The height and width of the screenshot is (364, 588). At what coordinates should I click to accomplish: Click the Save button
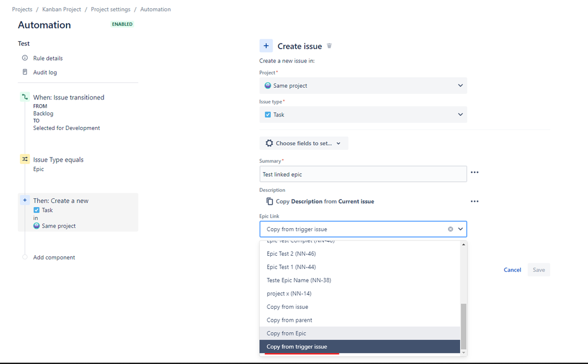point(539,270)
